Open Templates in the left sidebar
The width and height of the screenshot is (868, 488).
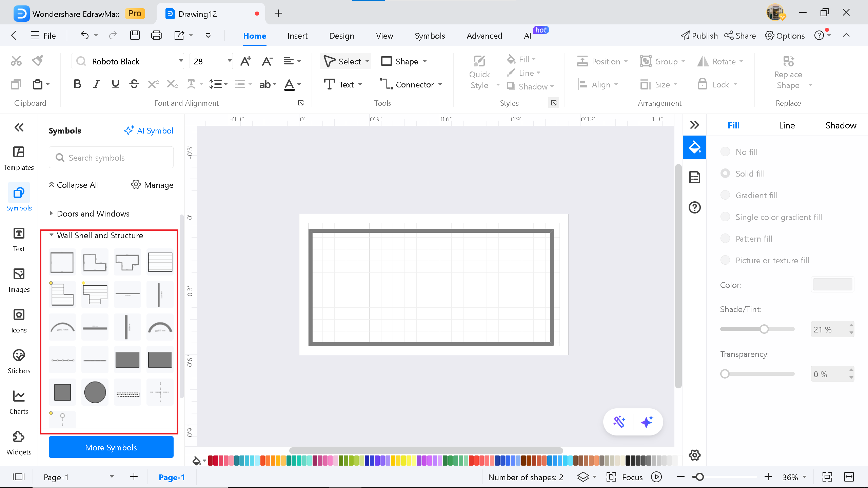(x=19, y=158)
